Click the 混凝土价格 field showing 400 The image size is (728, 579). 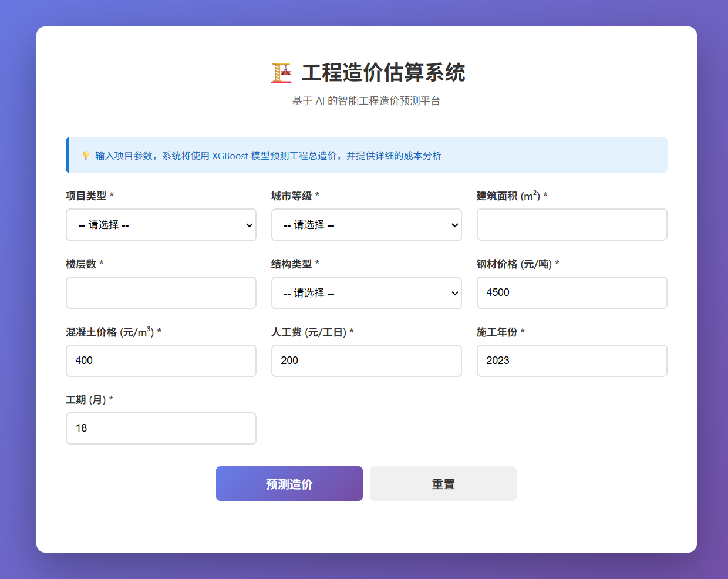coord(161,361)
